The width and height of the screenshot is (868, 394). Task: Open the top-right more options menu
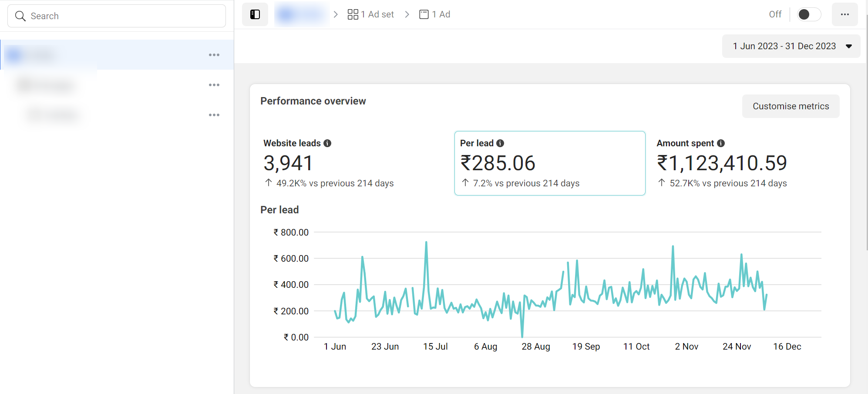tap(844, 14)
